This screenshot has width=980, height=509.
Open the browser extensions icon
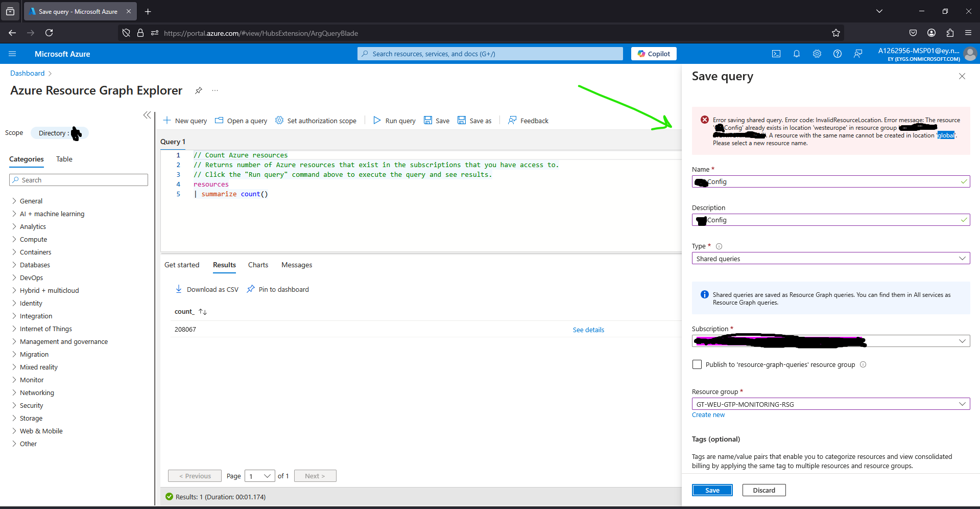point(950,33)
